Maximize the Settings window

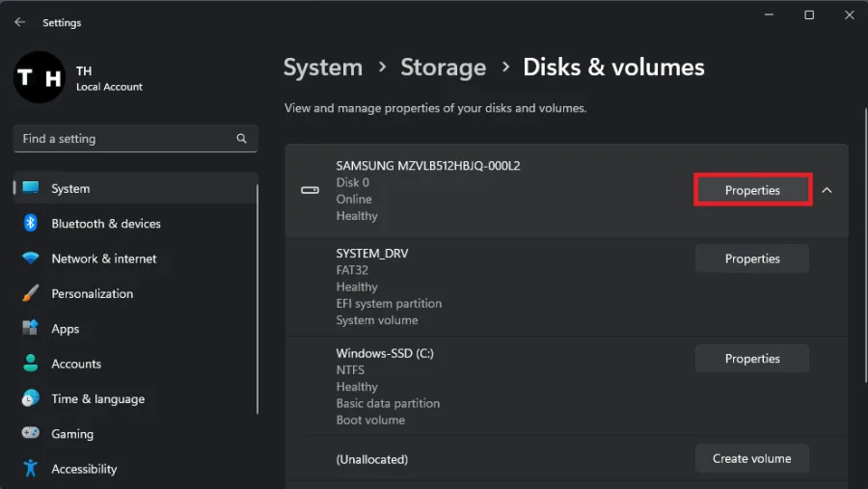coord(809,15)
